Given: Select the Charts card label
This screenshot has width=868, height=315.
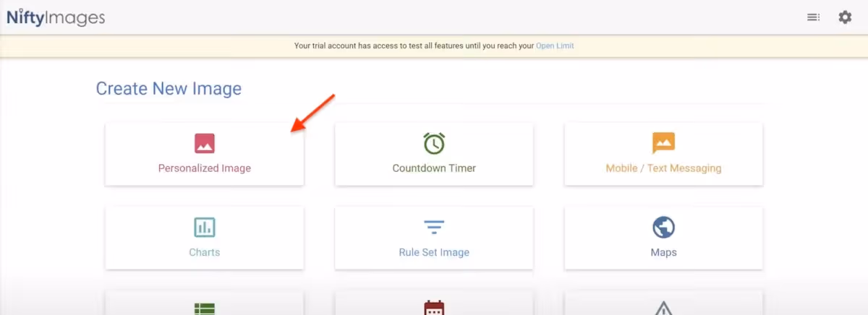Looking at the screenshot, I should (x=205, y=253).
